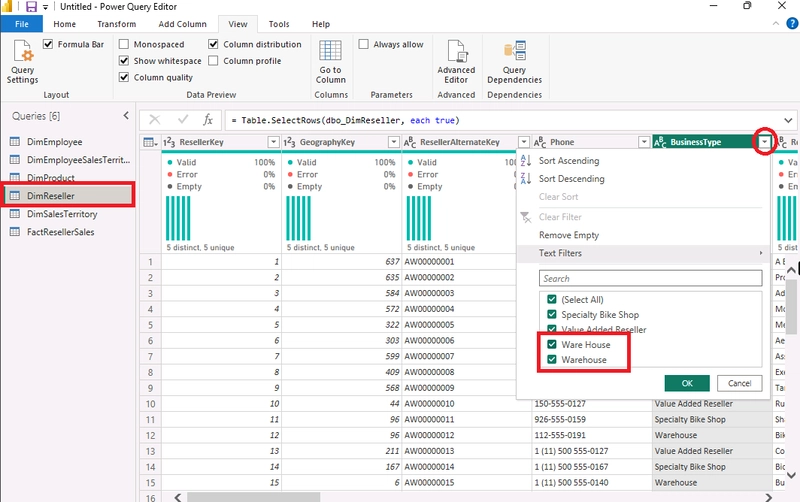Toggle Show whitespace checkbox
800x502 pixels.
pyautogui.click(x=123, y=61)
